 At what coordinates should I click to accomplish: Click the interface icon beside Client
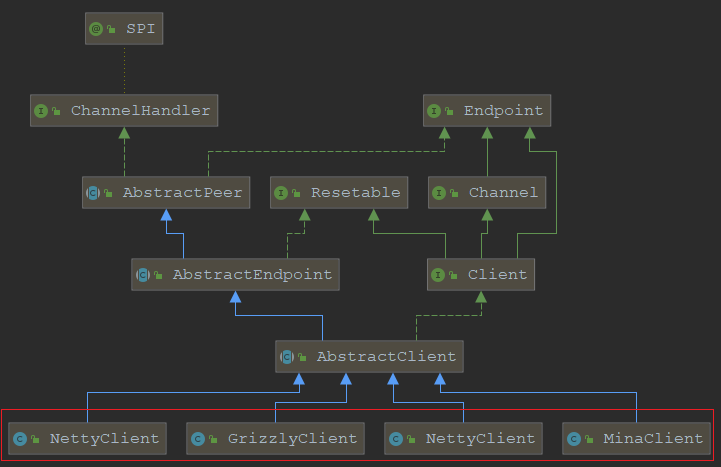click(x=438, y=275)
